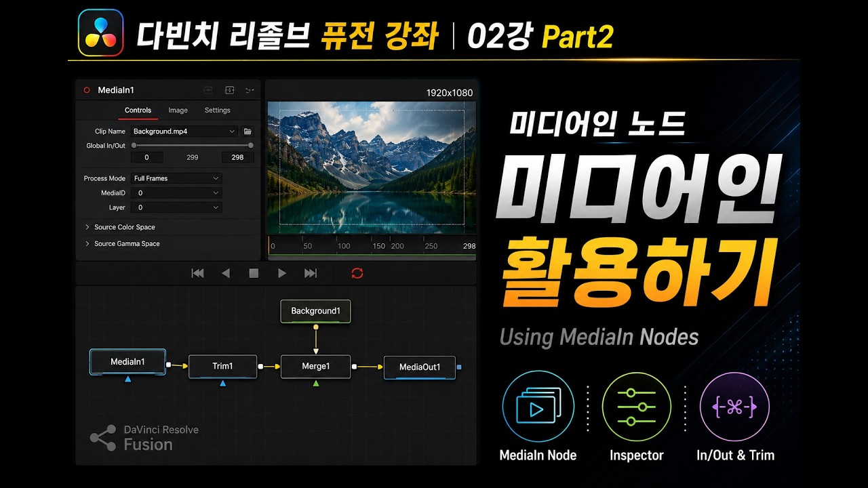The image size is (868, 488).
Task: Click the blue mask triangle under MediaIn1 node
Action: point(127,379)
